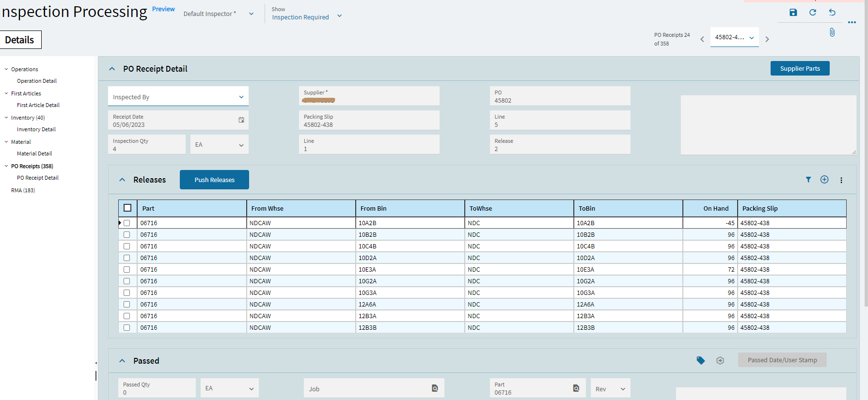The image size is (868, 400).
Task: Click the Passed Date/User Stamp button
Action: coord(782,360)
